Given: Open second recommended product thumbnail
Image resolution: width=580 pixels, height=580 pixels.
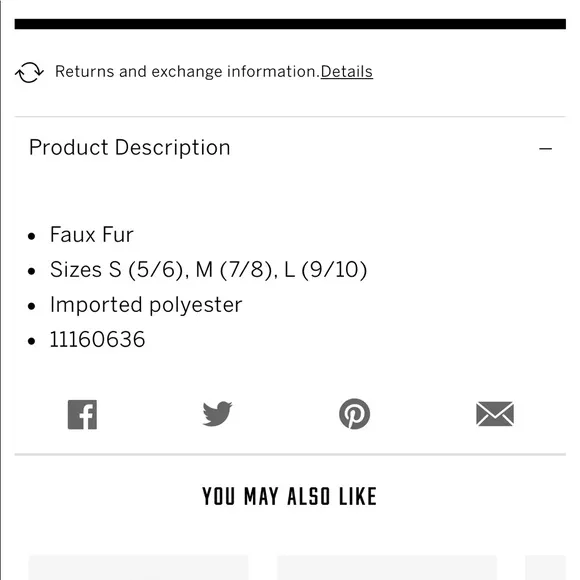Looking at the screenshot, I should point(387,567).
